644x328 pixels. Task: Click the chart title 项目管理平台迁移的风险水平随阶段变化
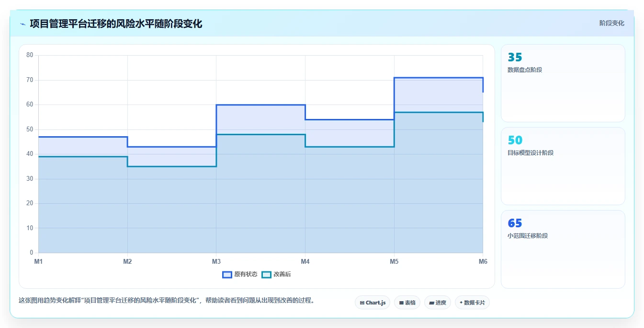click(x=116, y=24)
